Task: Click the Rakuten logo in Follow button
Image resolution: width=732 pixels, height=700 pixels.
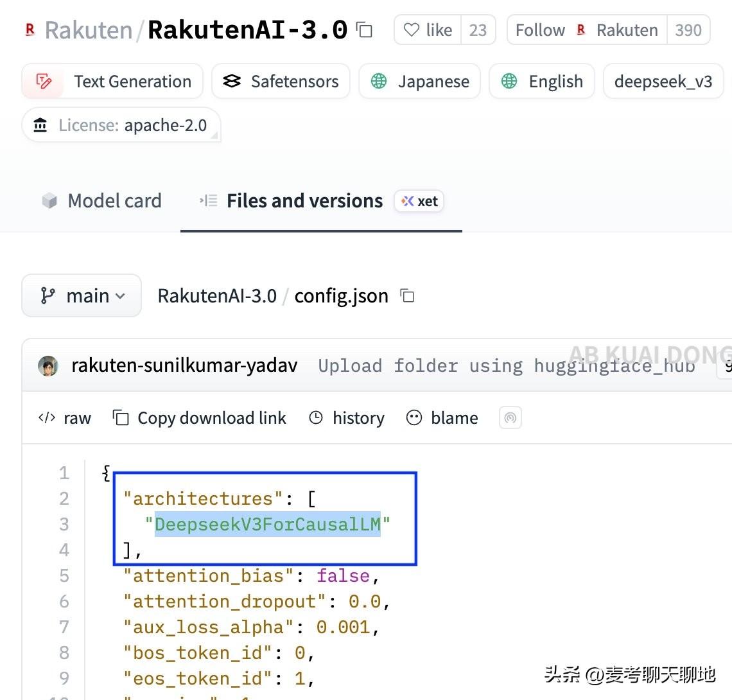Action: (580, 30)
